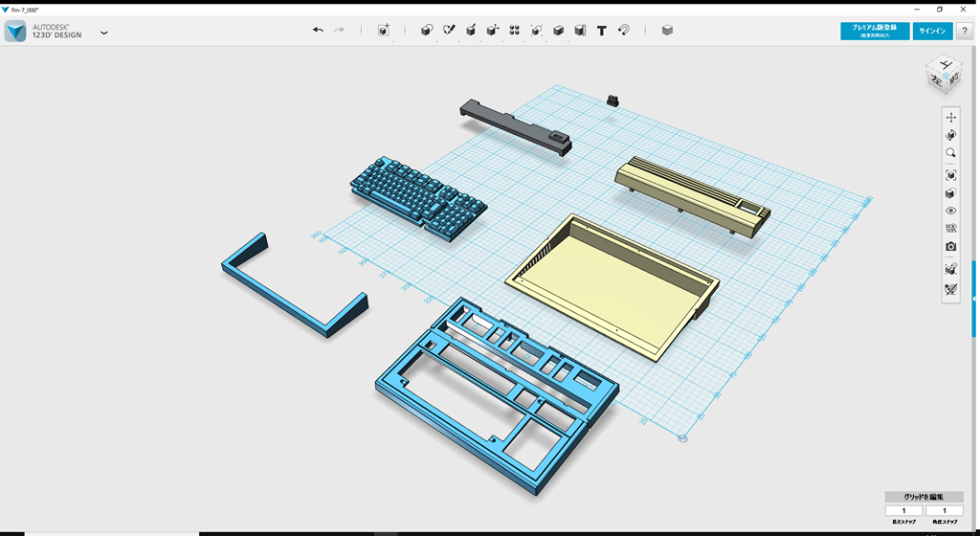Open the Primitives shapes tool

click(427, 31)
